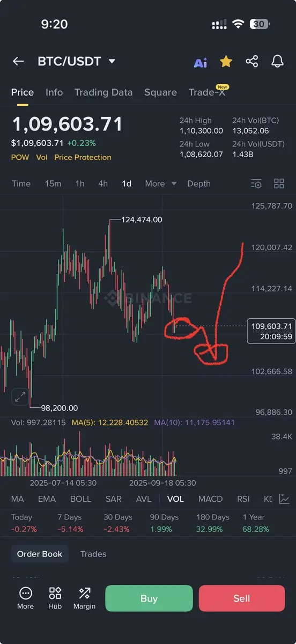
Task: Switch to the Trading Data tab
Action: pyautogui.click(x=103, y=92)
